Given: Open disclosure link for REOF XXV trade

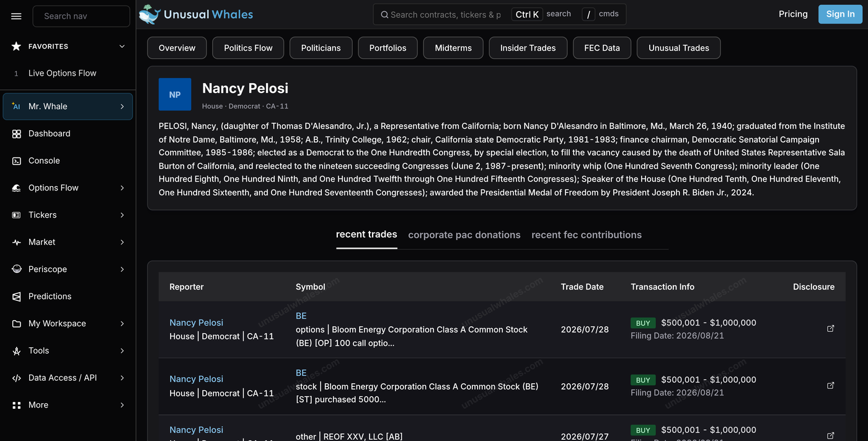Looking at the screenshot, I should 831,435.
